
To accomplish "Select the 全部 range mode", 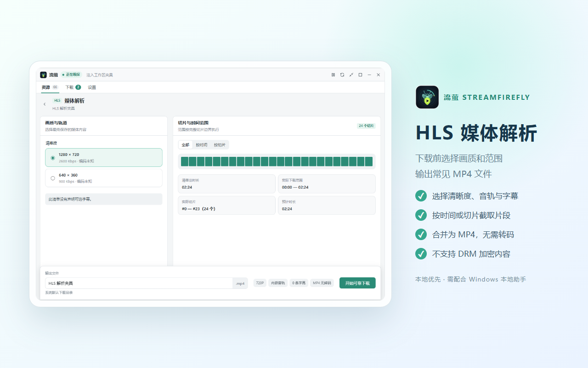I will [x=186, y=145].
